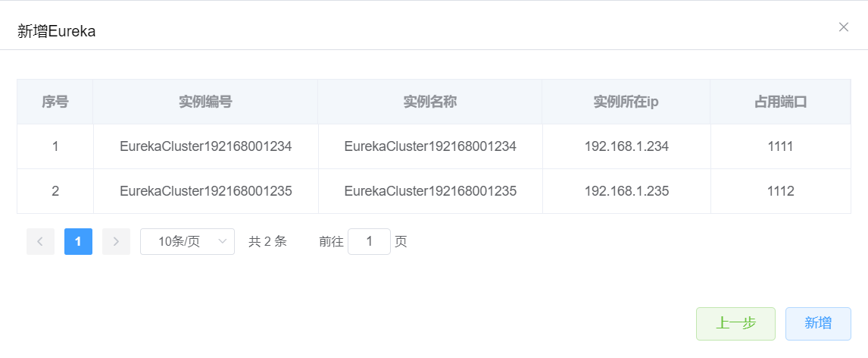The image size is (868, 358).
Task: Select row with IP 192.168.1.235
Action: point(434,191)
